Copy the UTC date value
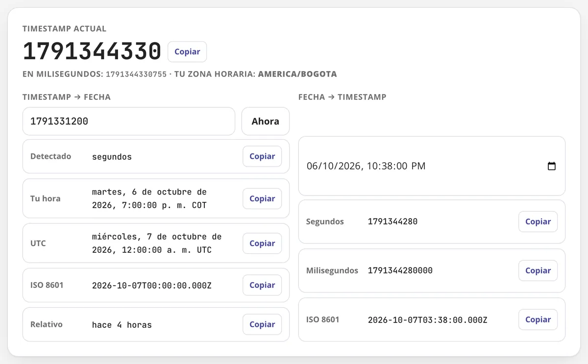 pyautogui.click(x=262, y=243)
